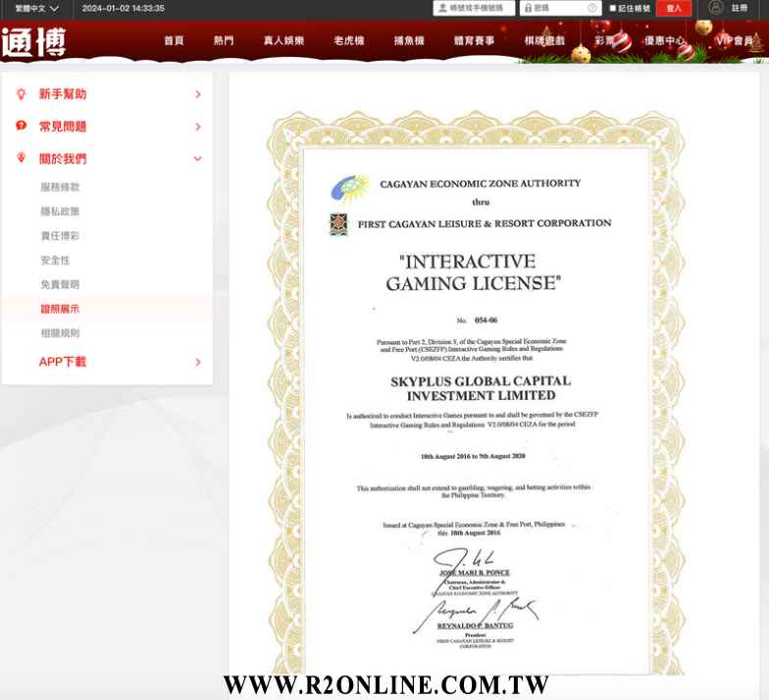This screenshot has height=700, width=769.
Task: Click the person icon in account field
Action: pyautogui.click(x=442, y=8)
